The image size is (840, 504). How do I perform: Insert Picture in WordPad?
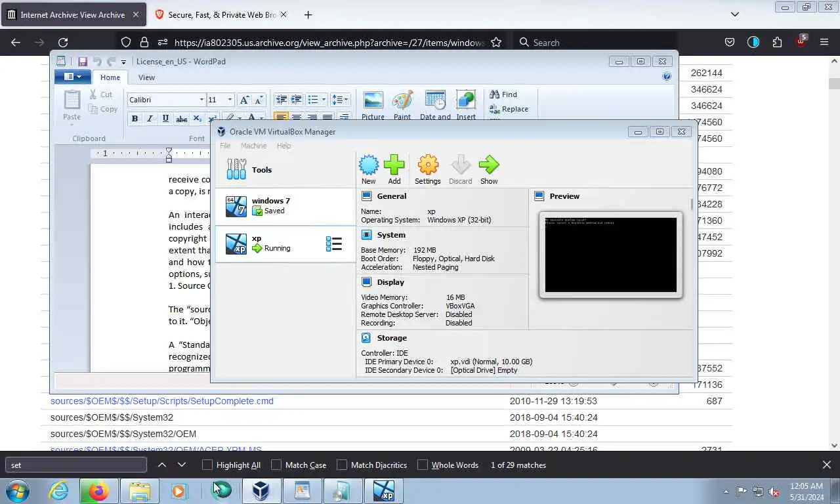373,105
